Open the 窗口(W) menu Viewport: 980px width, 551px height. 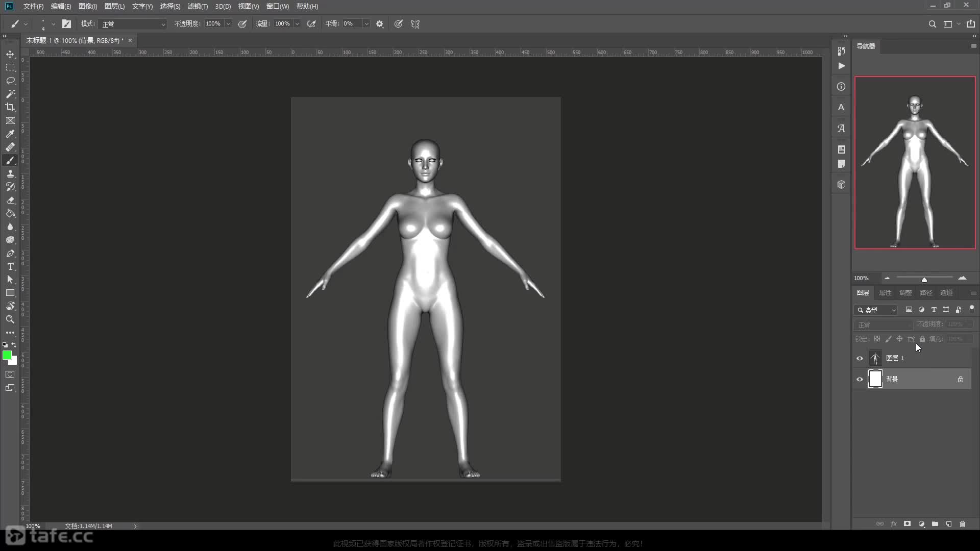click(x=278, y=6)
